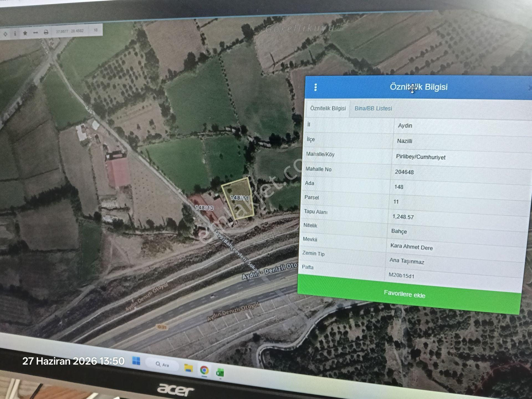Viewport: 532px width, 399px height.
Task: Click the Ada value 148
Action: [x=399, y=187]
